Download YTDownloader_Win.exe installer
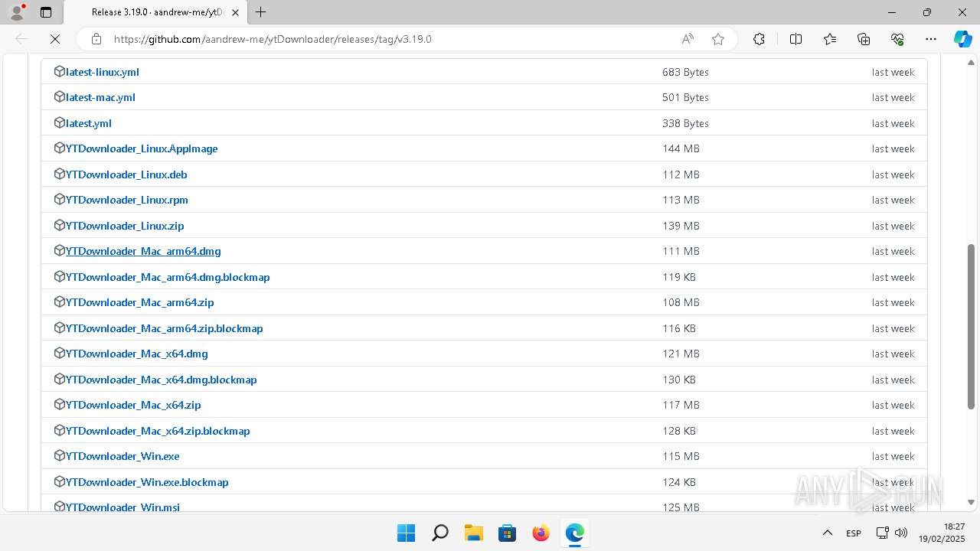The width and height of the screenshot is (980, 551). pyautogui.click(x=122, y=456)
